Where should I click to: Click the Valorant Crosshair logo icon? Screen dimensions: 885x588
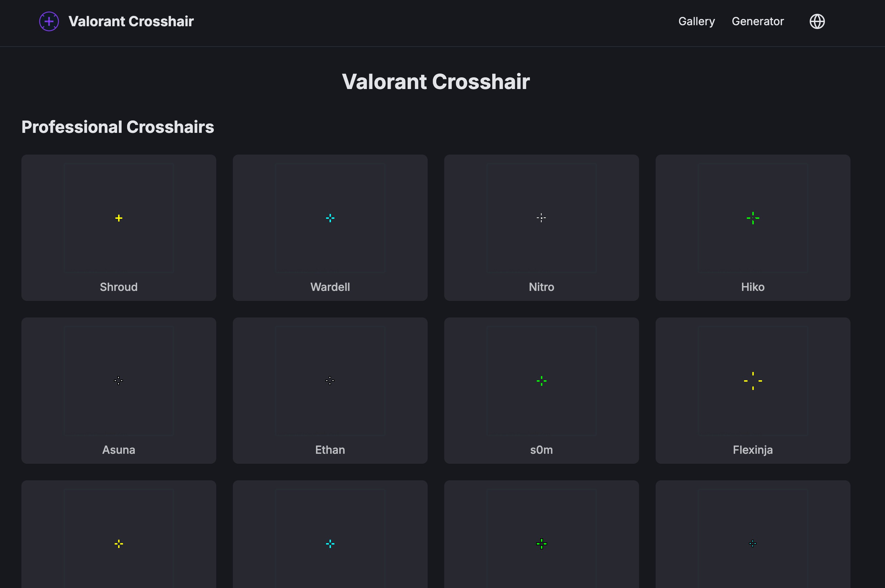[49, 21]
